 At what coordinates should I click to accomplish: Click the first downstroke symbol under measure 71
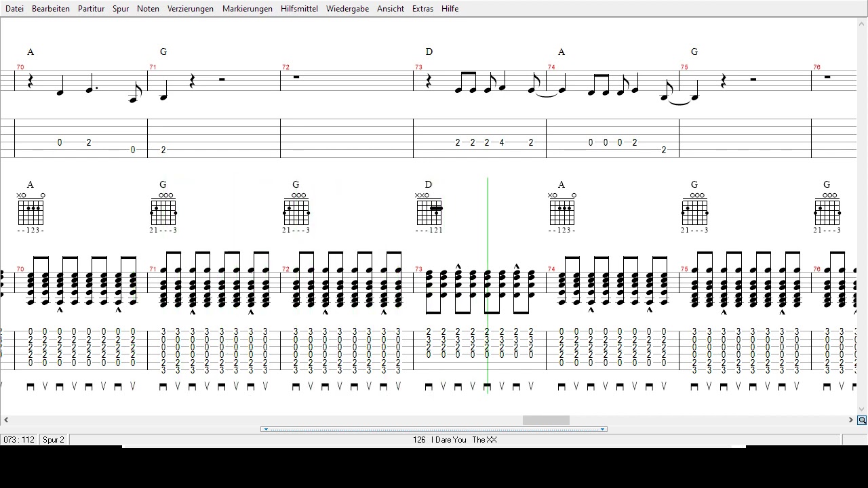163,386
